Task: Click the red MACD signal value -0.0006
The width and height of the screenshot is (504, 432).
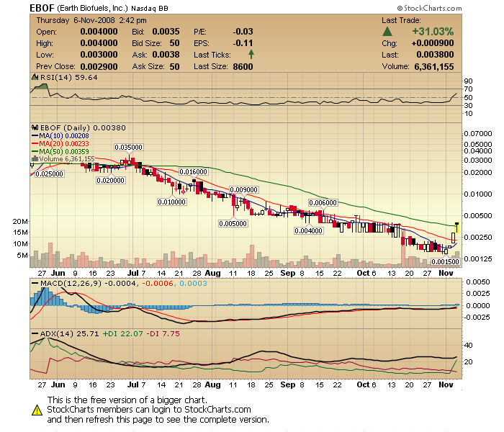Action: coord(158,284)
